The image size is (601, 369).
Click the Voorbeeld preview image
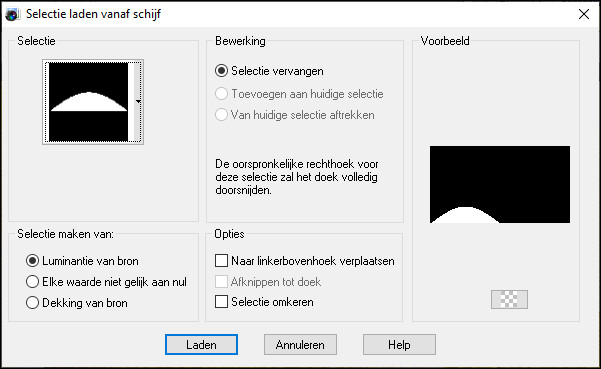tap(500, 184)
